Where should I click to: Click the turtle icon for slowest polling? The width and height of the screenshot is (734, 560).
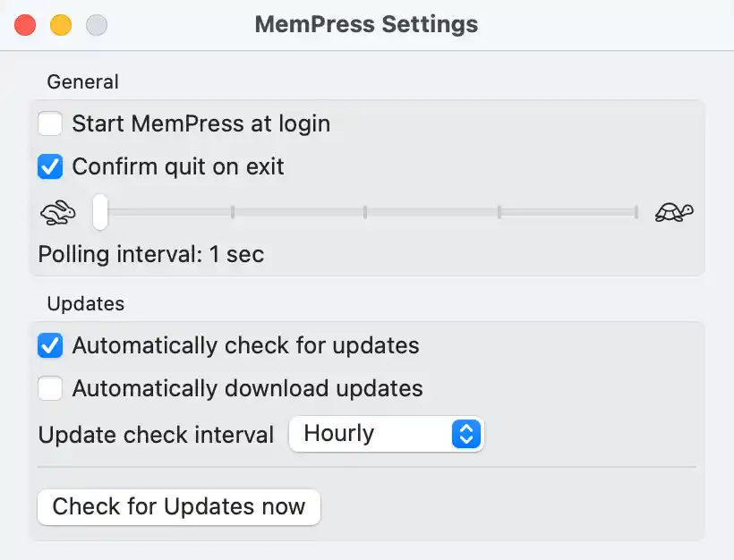[x=674, y=212]
